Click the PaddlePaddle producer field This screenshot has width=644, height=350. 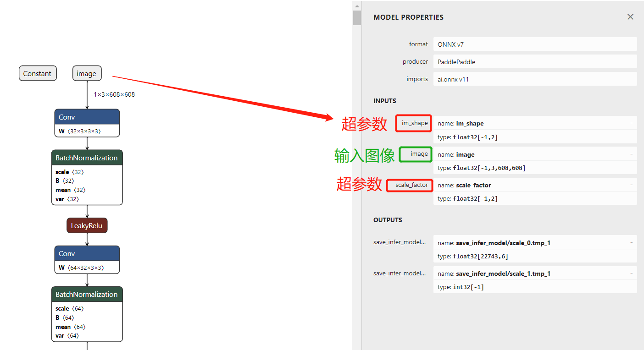pos(535,61)
